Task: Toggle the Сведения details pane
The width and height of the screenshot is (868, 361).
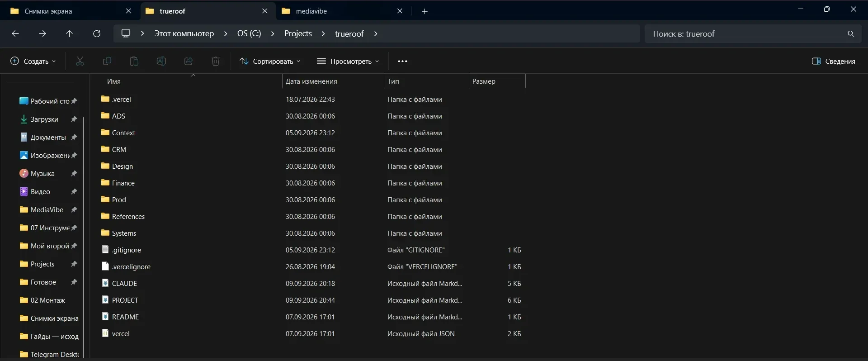Action: [833, 61]
